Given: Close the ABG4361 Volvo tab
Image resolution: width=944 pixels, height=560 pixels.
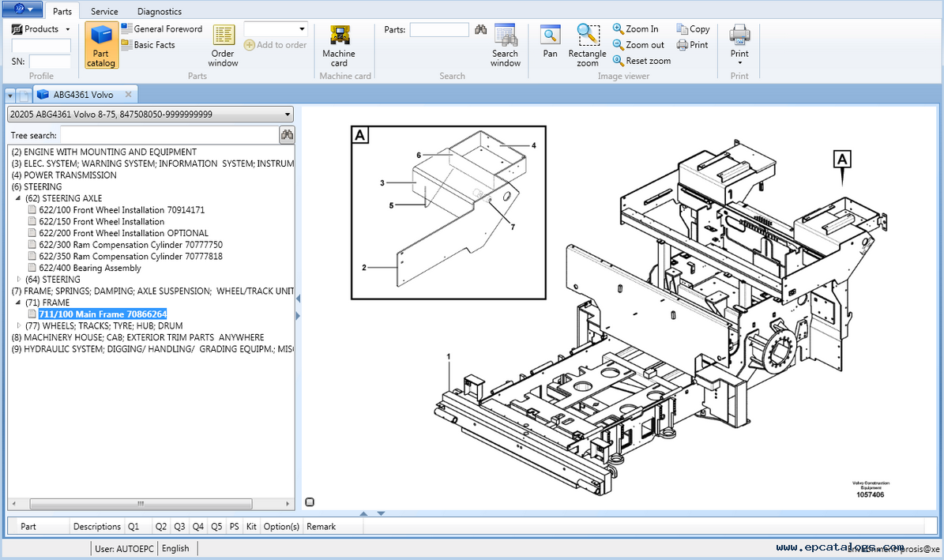Looking at the screenshot, I should [x=128, y=95].
